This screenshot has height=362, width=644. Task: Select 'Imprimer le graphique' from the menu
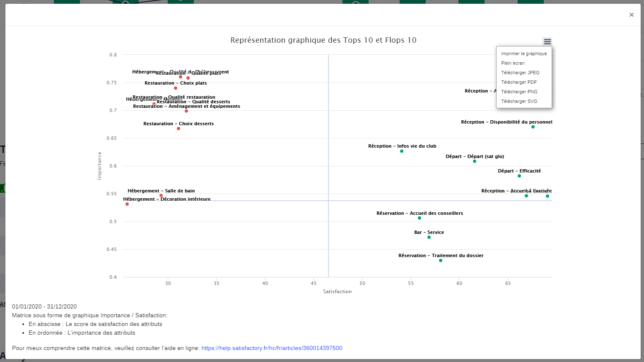point(523,53)
